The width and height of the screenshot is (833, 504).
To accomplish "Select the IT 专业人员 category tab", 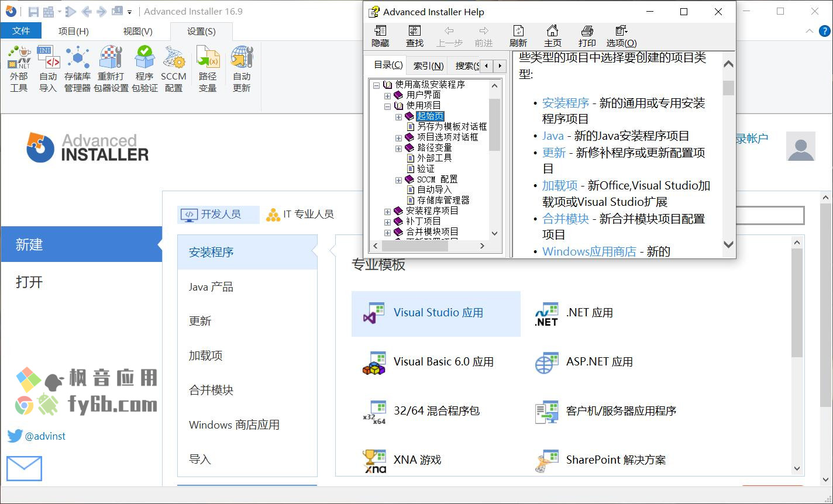I will pos(300,215).
